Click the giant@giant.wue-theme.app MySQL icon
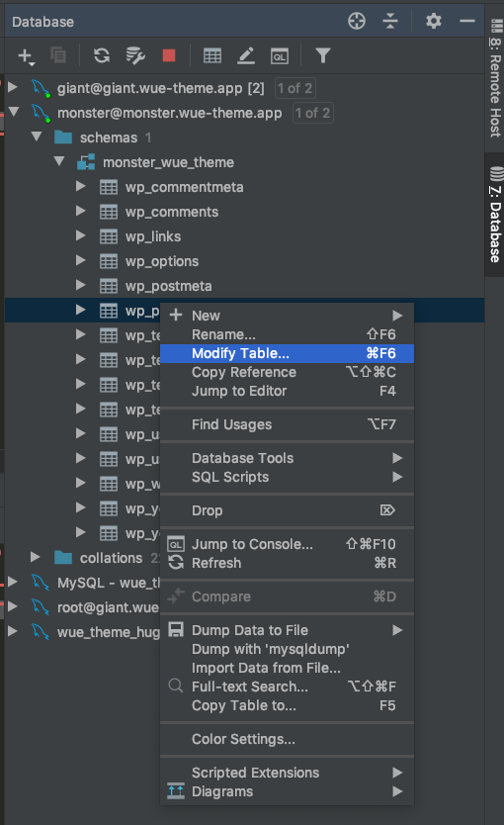The image size is (504, 825). pyautogui.click(x=41, y=88)
